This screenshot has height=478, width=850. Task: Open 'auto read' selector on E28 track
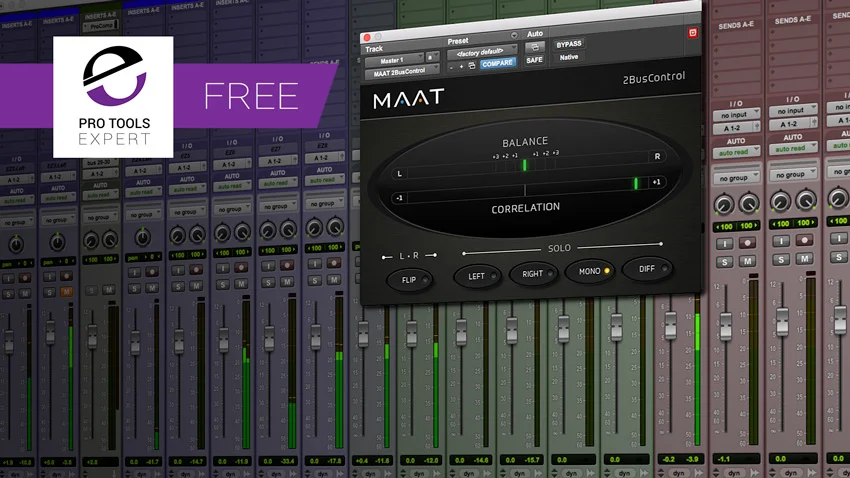pyautogui.click(x=324, y=181)
